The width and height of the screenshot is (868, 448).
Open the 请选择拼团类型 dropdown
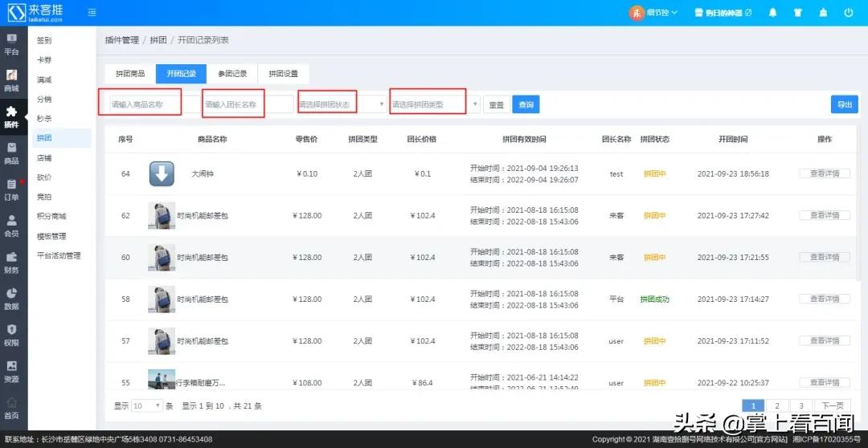click(x=435, y=104)
